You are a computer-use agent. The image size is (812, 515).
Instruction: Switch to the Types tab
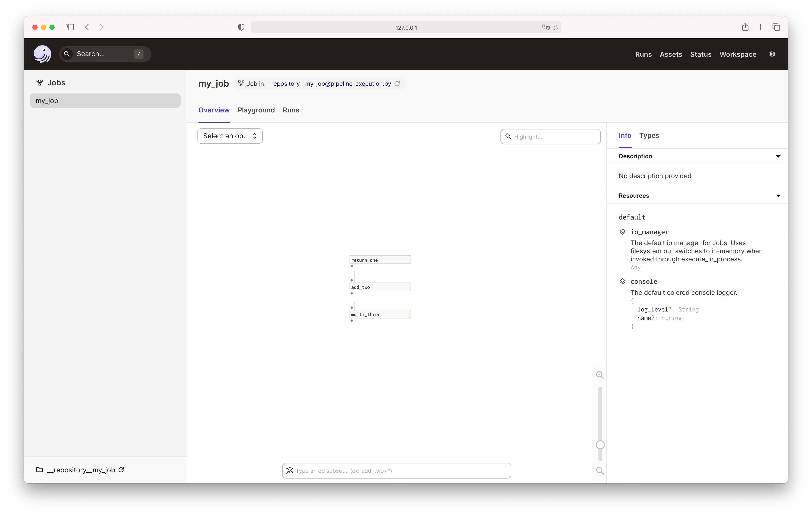point(649,135)
